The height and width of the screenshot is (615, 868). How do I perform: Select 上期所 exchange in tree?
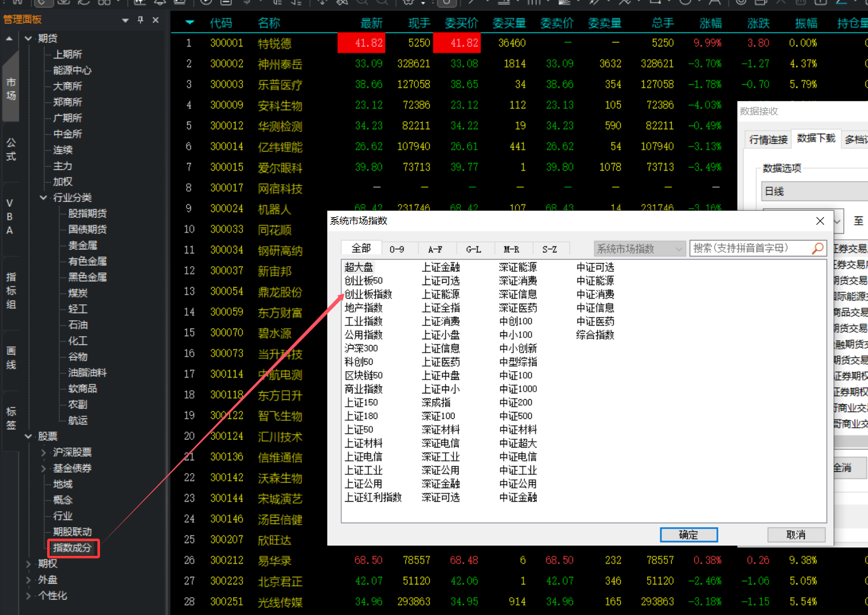coord(68,54)
